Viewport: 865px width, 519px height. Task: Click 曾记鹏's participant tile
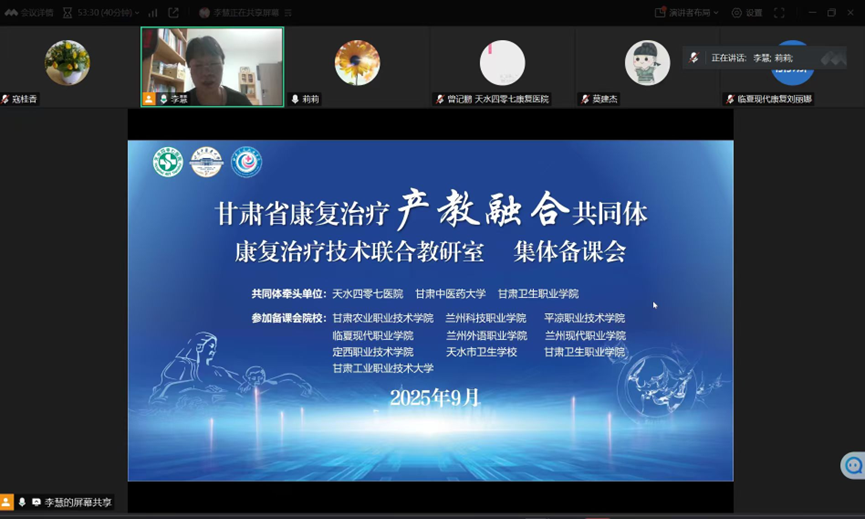[x=502, y=63]
